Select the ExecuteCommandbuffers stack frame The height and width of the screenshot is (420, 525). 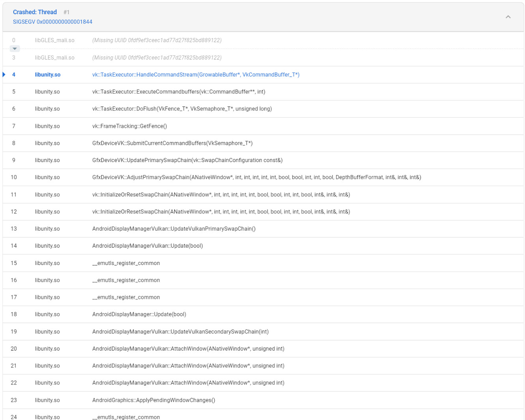click(179, 91)
